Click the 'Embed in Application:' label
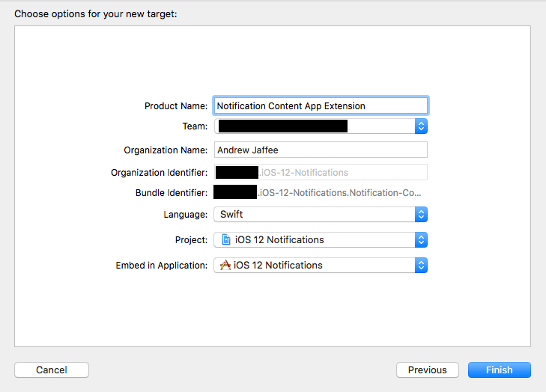The height and width of the screenshot is (392, 546). (x=161, y=266)
